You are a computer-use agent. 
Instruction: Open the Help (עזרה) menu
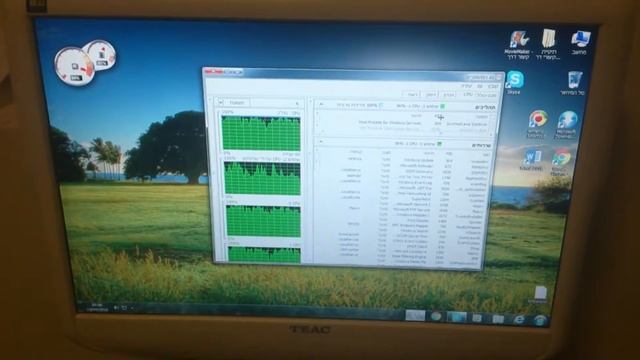coord(467,86)
